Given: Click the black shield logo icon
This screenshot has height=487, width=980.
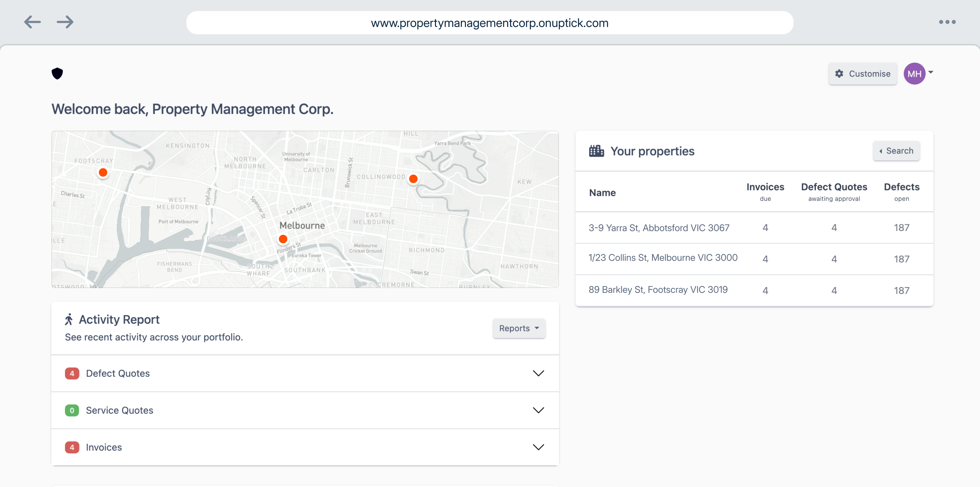Looking at the screenshot, I should 57,73.
